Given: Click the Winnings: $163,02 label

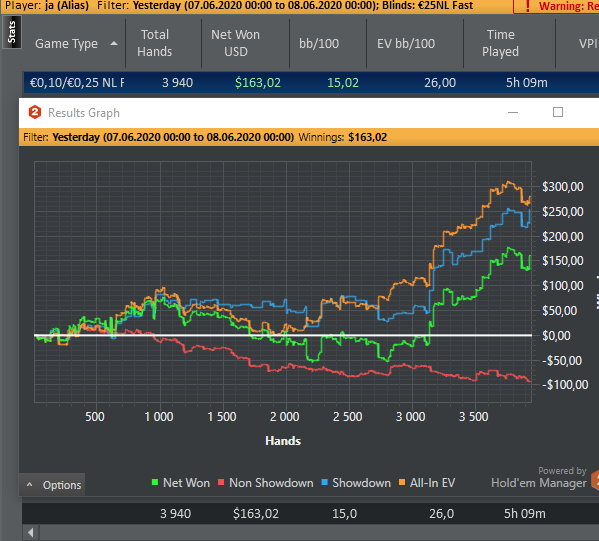Looking at the screenshot, I should click(343, 137).
